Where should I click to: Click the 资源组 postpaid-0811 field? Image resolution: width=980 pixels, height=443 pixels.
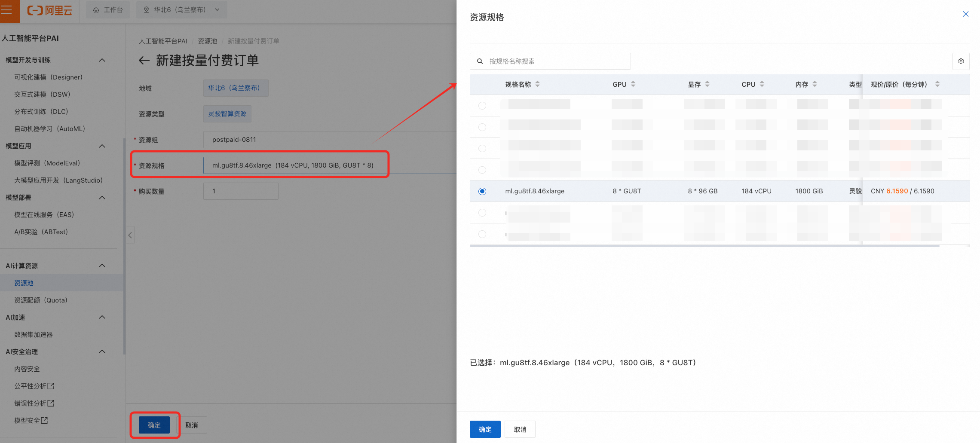tap(330, 140)
